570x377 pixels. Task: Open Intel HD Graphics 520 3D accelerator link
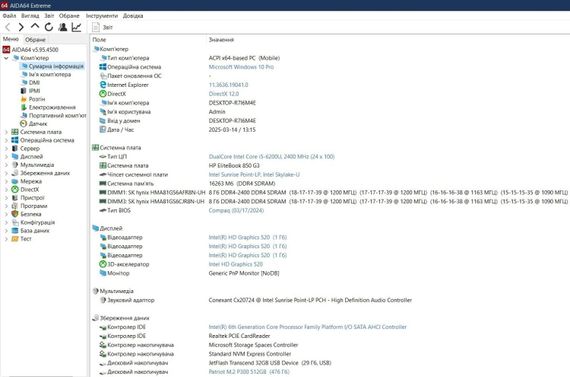point(236,264)
